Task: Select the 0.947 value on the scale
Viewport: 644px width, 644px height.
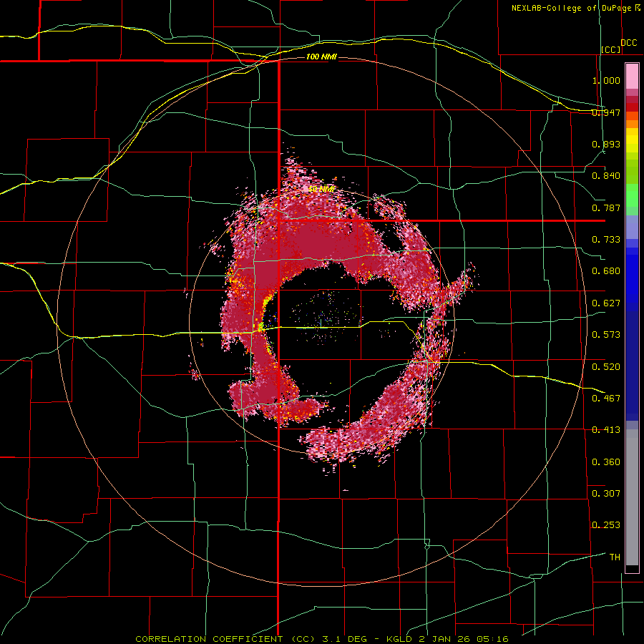Action: 606,112
